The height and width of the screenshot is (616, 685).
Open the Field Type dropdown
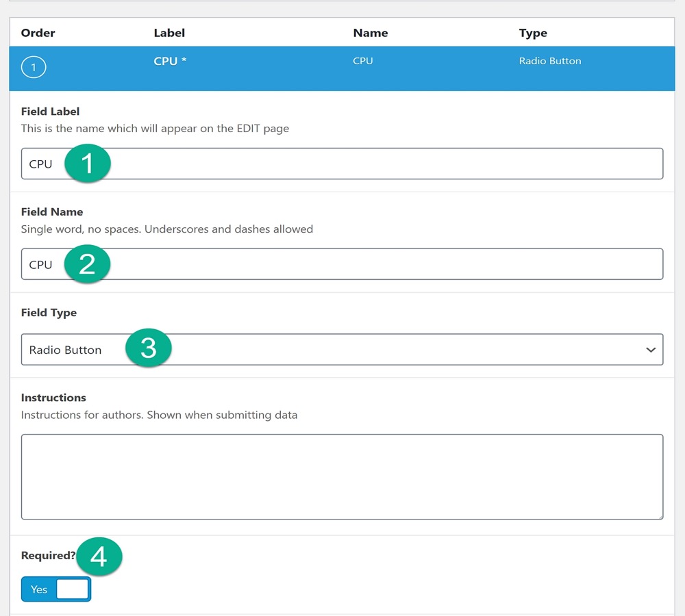click(x=342, y=349)
